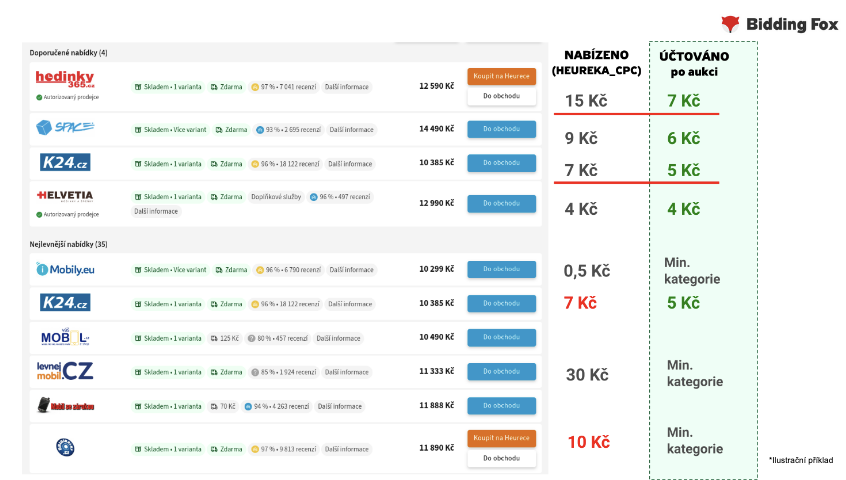Click the gold rating icon with 7 041 recenzí
Viewport: 846px width, 480px height.
255,87
